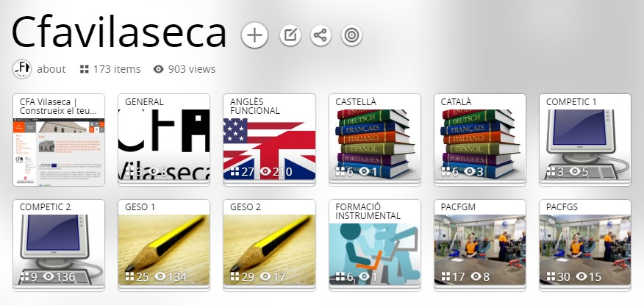Click the share icon next to Cfavilaseca

(x=321, y=35)
